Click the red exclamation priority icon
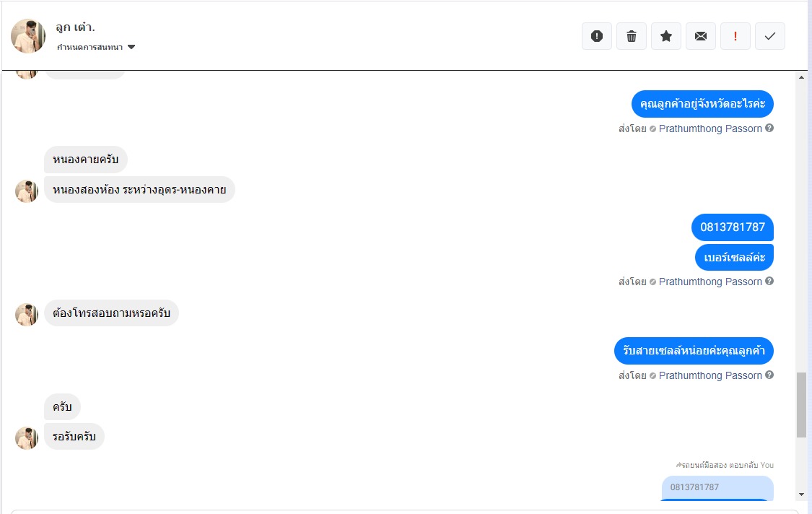 point(735,36)
